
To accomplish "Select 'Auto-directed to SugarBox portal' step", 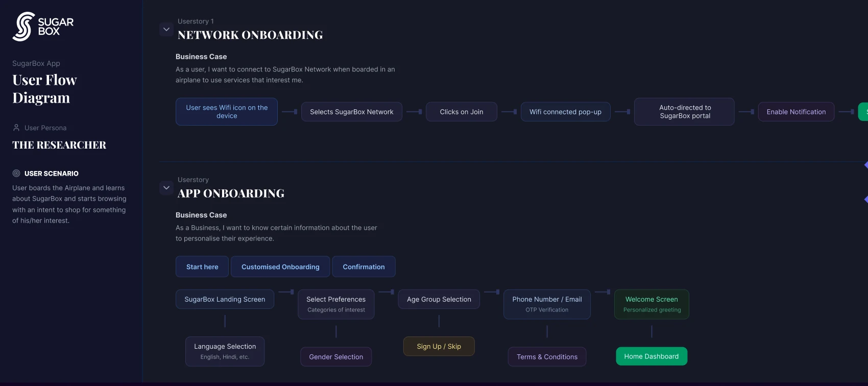I will [685, 112].
